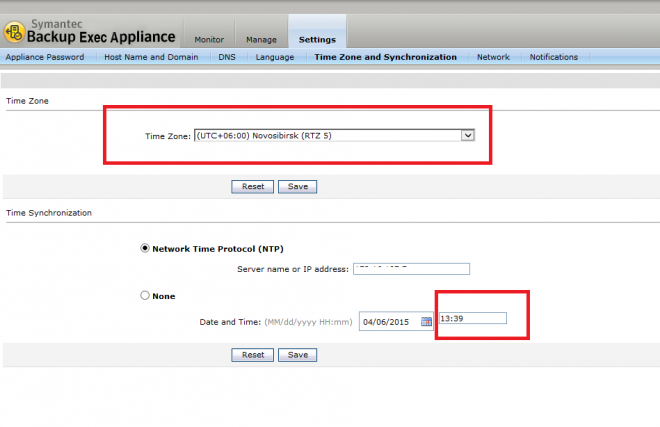Open the Language settings page
Screen dimensions: 660x427
click(x=275, y=57)
